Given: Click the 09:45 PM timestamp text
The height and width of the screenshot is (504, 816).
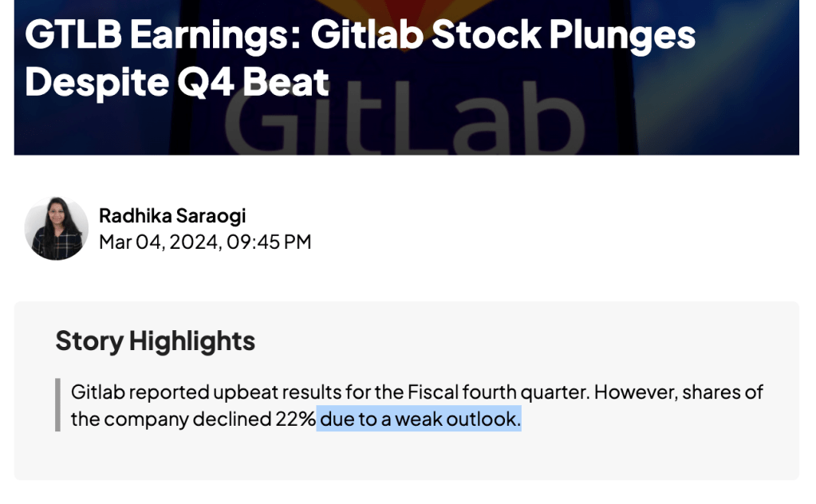Looking at the screenshot, I should point(269,242).
